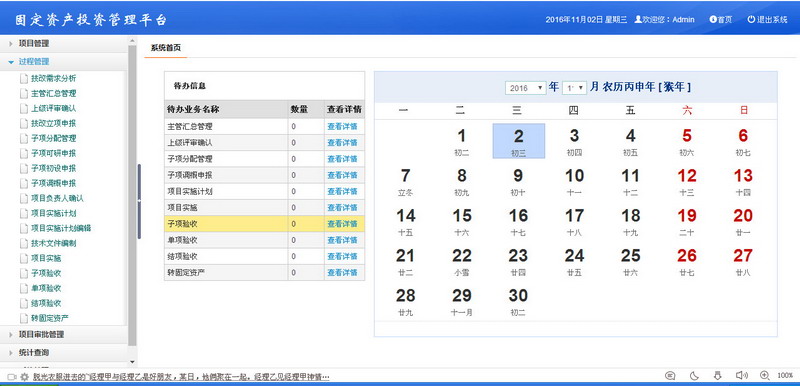Select date 29 十一月 in the calendar
The width and height of the screenshot is (800, 386).
tap(462, 300)
